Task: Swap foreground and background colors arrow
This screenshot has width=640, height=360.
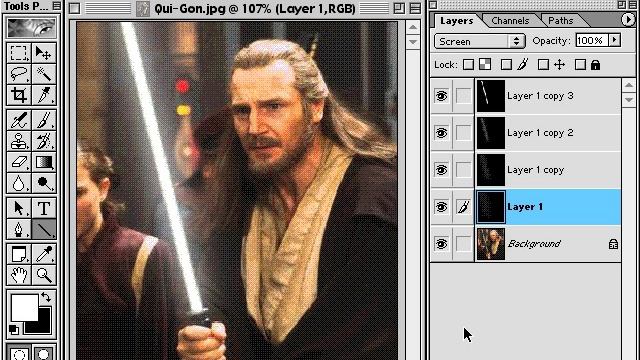Action: pyautogui.click(x=46, y=297)
